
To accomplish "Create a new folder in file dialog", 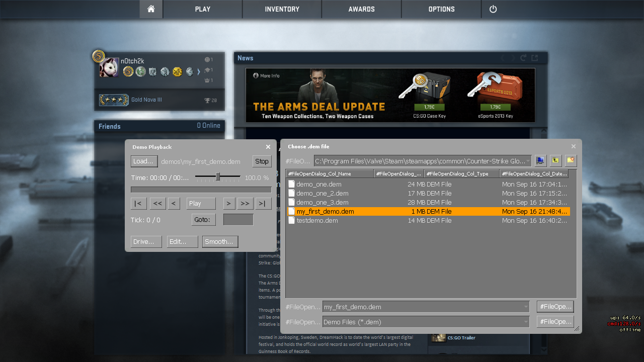I will 571,161.
